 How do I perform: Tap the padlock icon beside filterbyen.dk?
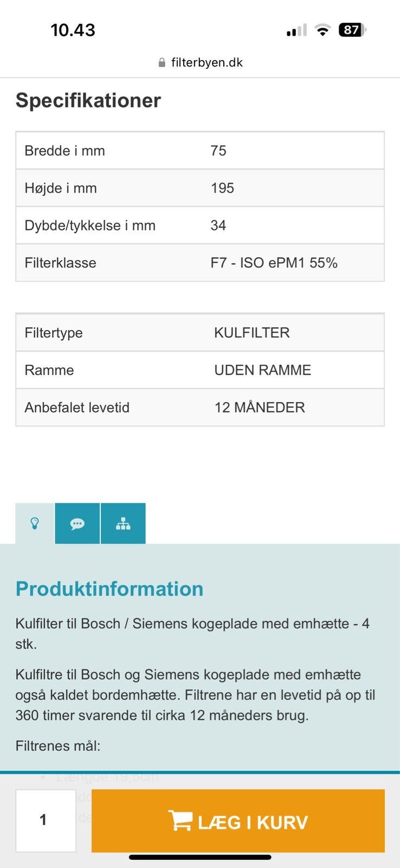tap(162, 62)
